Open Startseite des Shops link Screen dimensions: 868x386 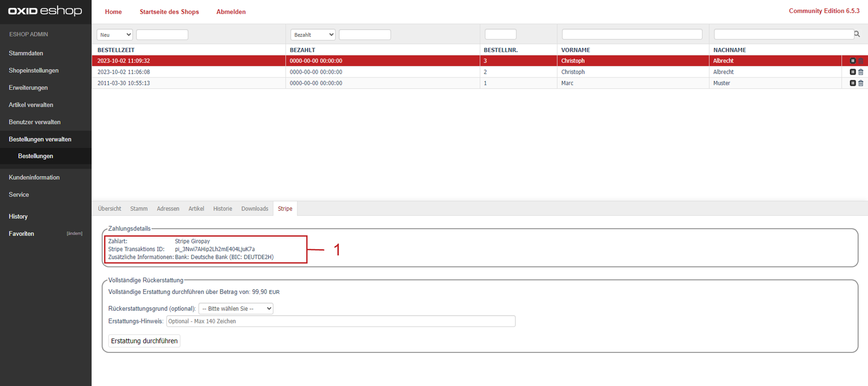click(169, 12)
